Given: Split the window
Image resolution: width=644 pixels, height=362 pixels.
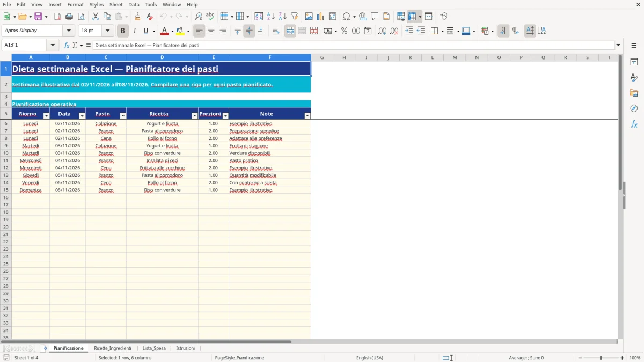Looking at the screenshot, I should tap(428, 17).
